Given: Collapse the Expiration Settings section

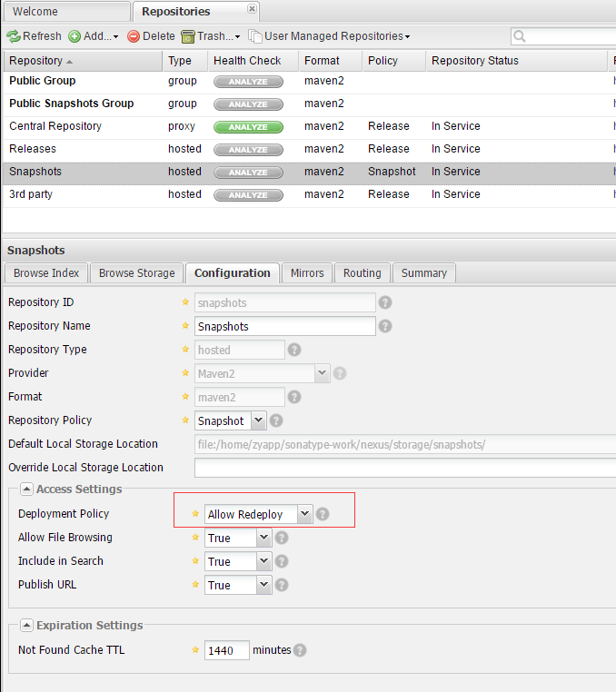Looking at the screenshot, I should [26, 626].
